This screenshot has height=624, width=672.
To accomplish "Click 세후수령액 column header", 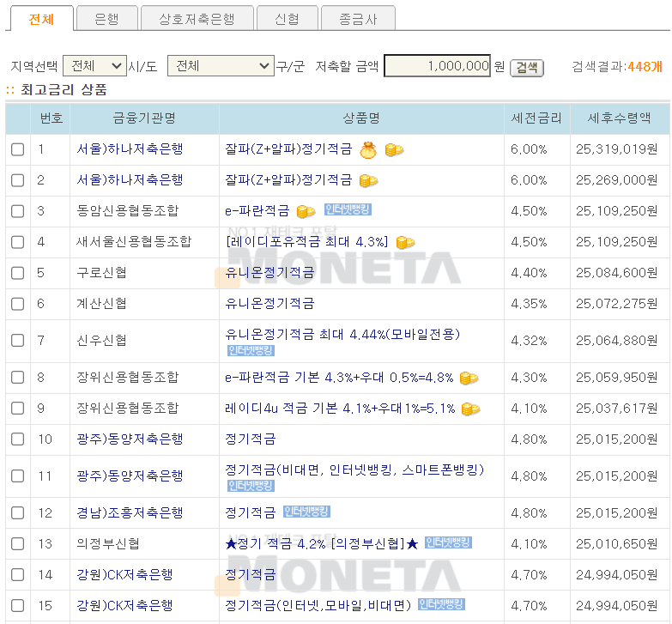I will point(620,118).
